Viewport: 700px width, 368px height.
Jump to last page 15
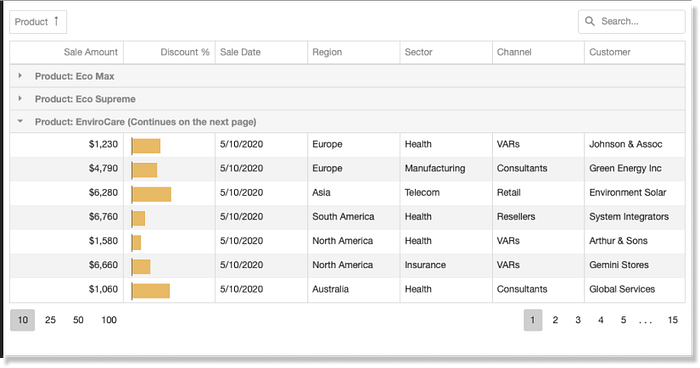pyautogui.click(x=673, y=320)
